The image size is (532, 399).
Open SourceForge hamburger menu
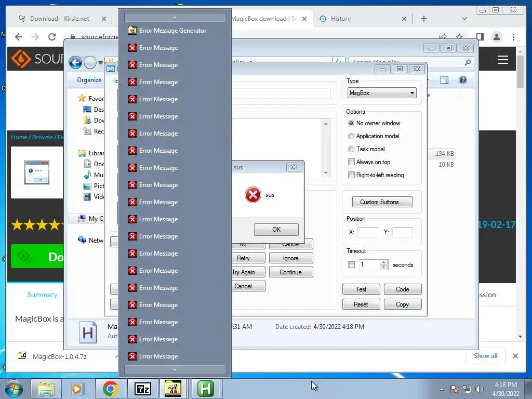[x=503, y=60]
